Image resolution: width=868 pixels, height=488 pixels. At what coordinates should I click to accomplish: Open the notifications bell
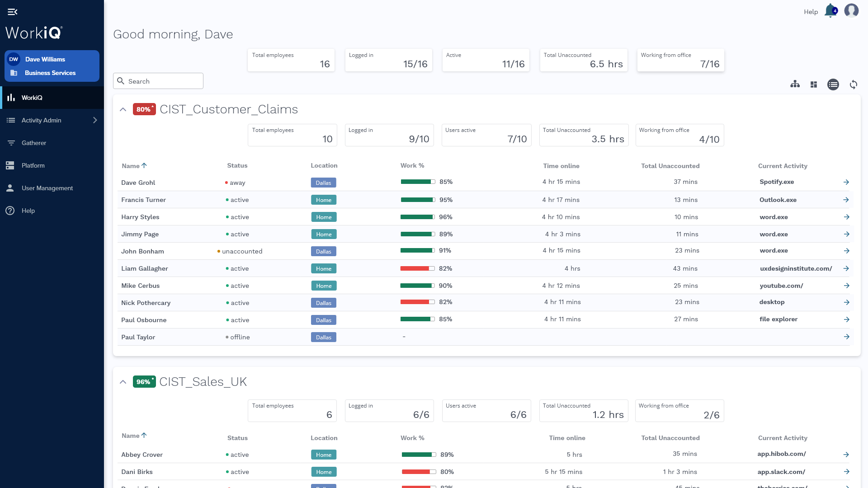tap(830, 11)
